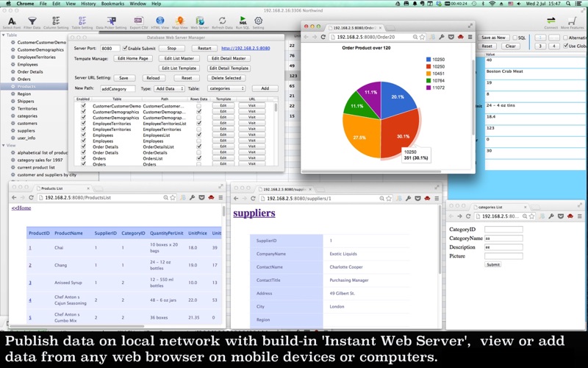Screen dimensions: 588x368
Task: Click the Delete Selected button
Action: pos(226,78)
